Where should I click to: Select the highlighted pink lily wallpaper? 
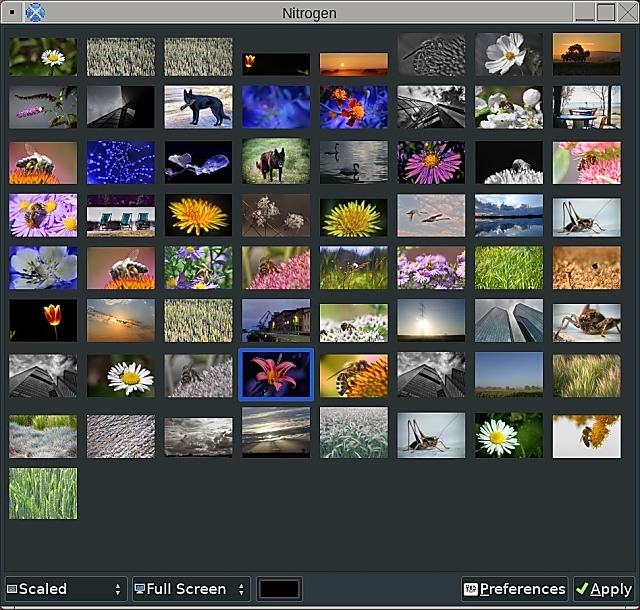coord(276,375)
